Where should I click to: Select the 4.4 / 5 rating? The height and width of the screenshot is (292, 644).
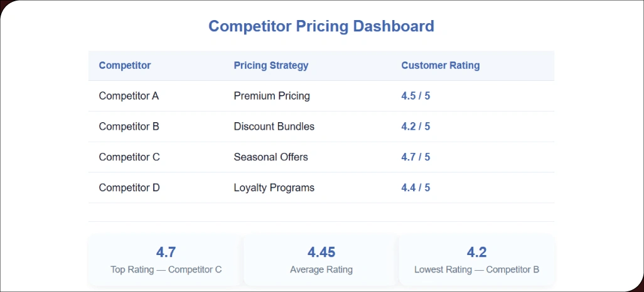416,187
